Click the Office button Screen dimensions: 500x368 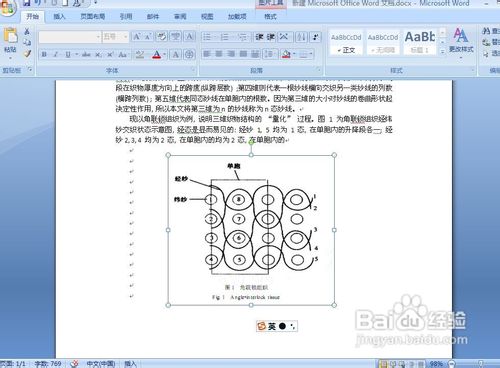coord(7,7)
